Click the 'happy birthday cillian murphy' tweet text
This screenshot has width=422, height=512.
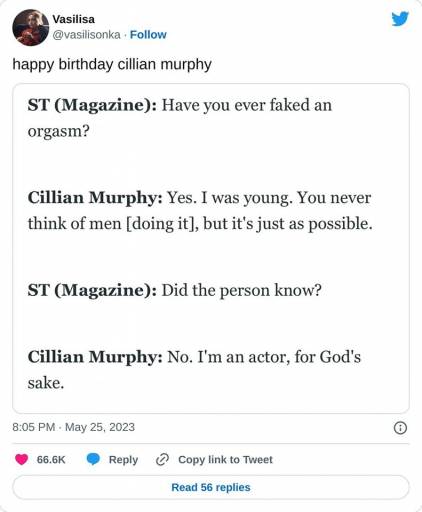pyautogui.click(x=112, y=64)
